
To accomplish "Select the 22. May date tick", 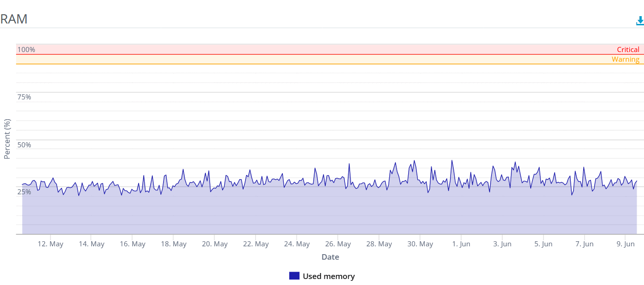I will pos(256,244).
